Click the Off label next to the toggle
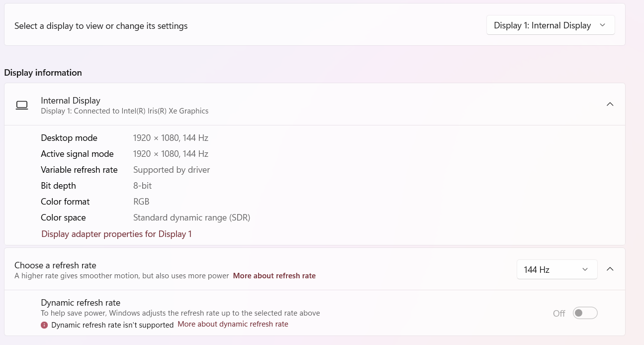The height and width of the screenshot is (345, 644). pyautogui.click(x=558, y=313)
